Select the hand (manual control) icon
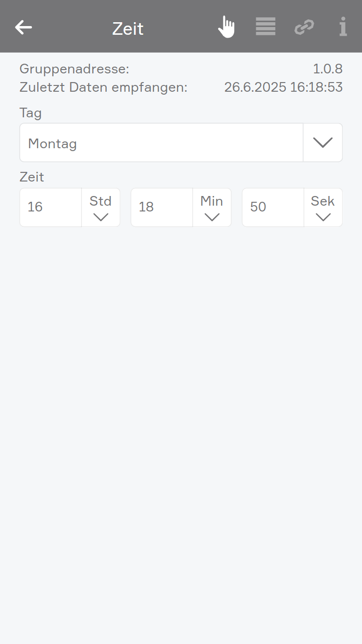The image size is (362, 644). pyautogui.click(x=226, y=27)
